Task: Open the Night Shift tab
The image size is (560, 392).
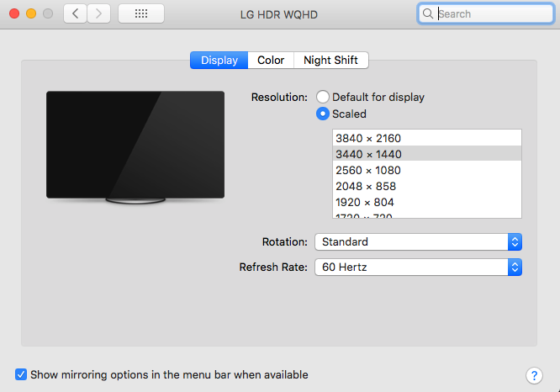Action: click(330, 60)
